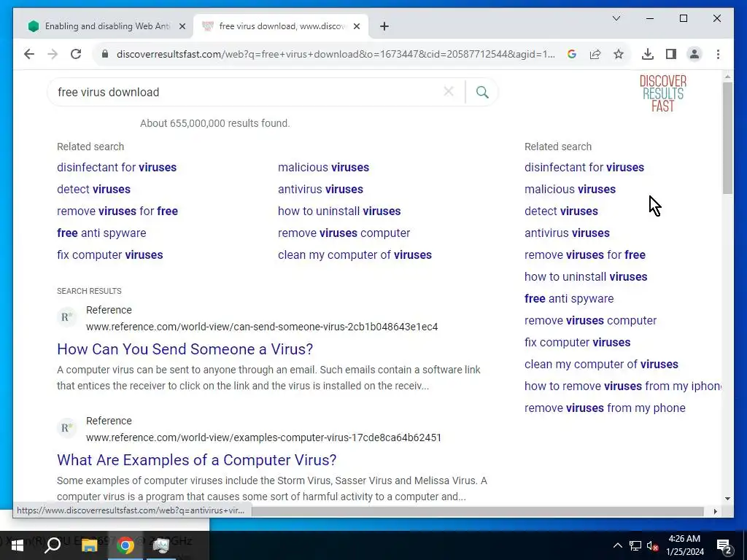Open middle 'malicious viruses' related search
Screen dimensions: 747x560
[x=323, y=167]
